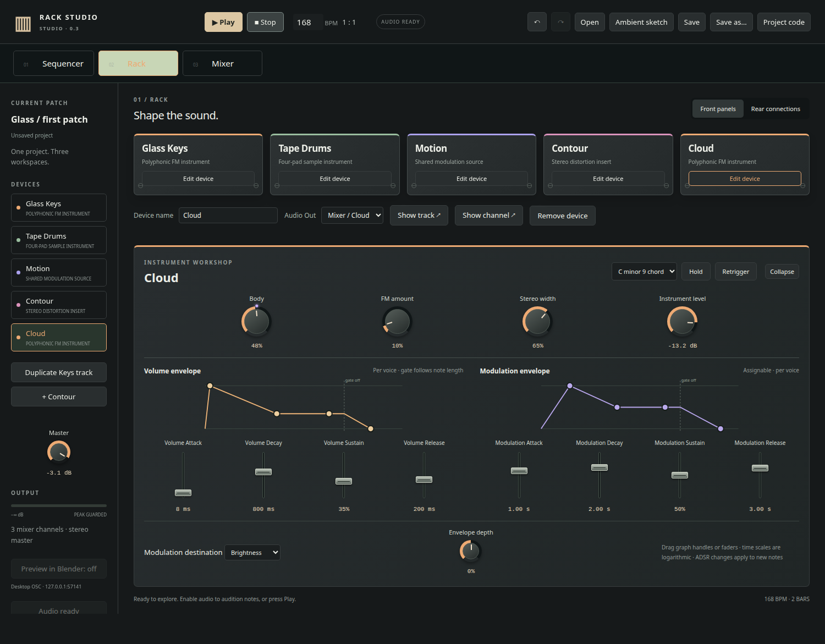This screenshot has width=825, height=644.
Task: Select the Rack tab
Action: [138, 63]
